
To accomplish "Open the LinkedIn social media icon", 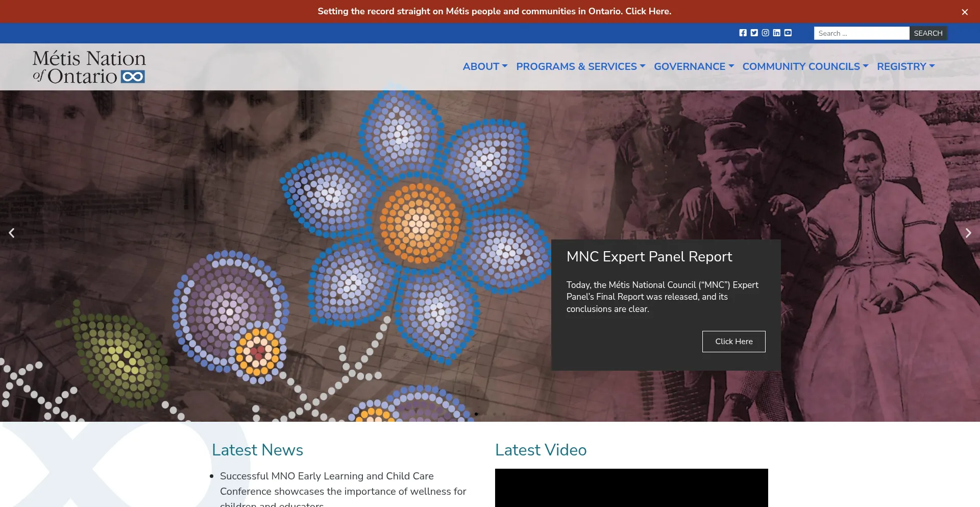I will point(776,33).
